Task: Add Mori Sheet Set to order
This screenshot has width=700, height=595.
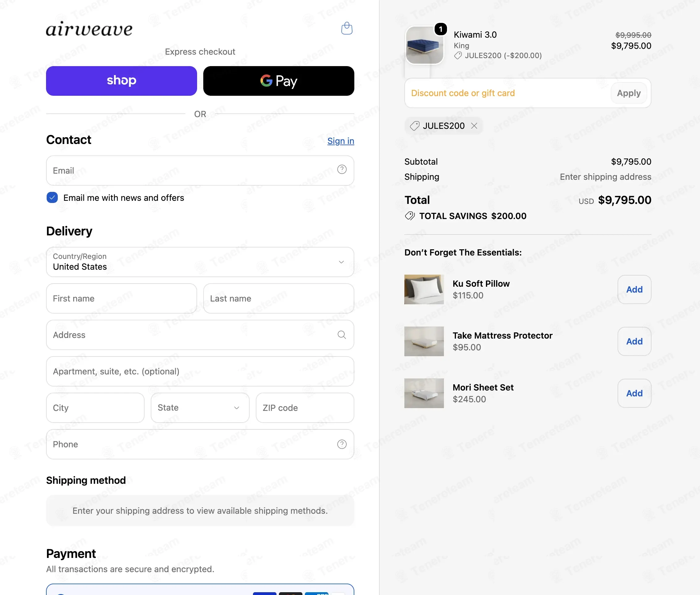Action: pos(634,393)
